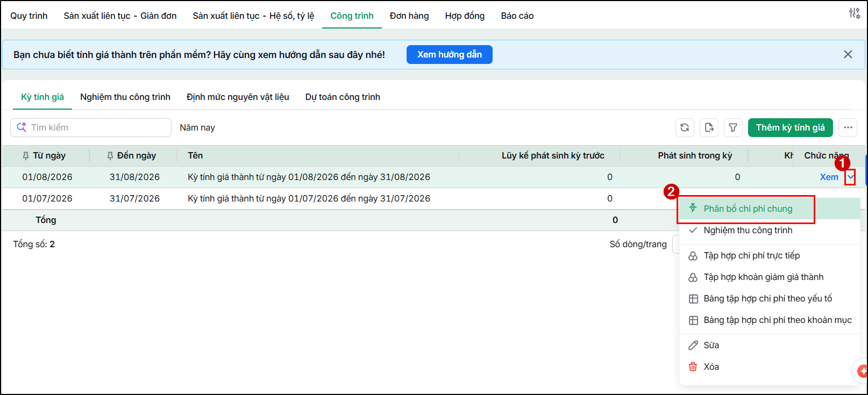This screenshot has width=868, height=395.
Task: Select the 01/08/2026 start date cell
Action: pyautogui.click(x=47, y=177)
